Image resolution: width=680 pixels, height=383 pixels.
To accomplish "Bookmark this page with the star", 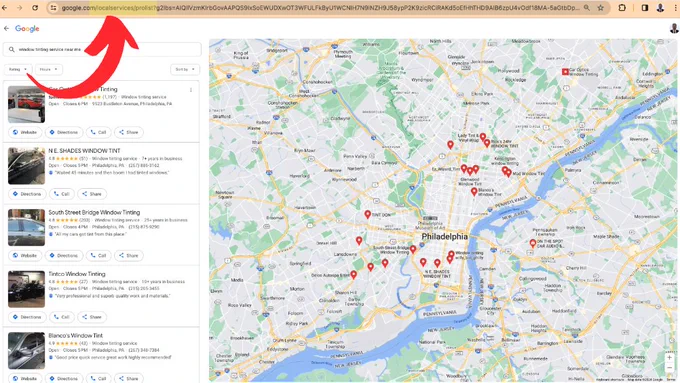I will 601,8.
